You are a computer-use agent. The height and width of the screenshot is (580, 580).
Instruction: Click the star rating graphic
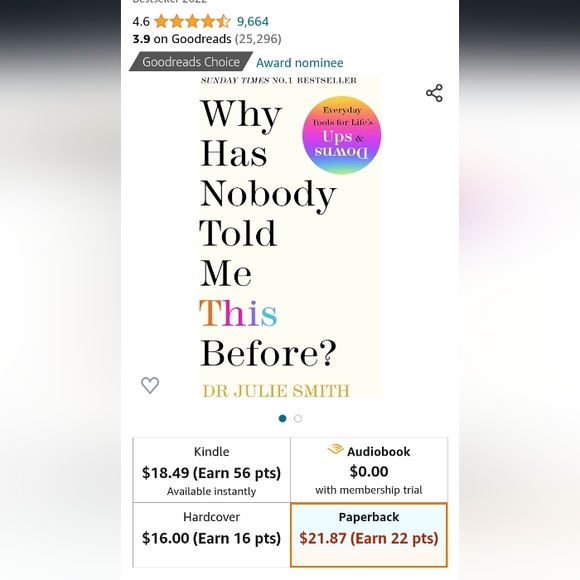click(x=192, y=21)
